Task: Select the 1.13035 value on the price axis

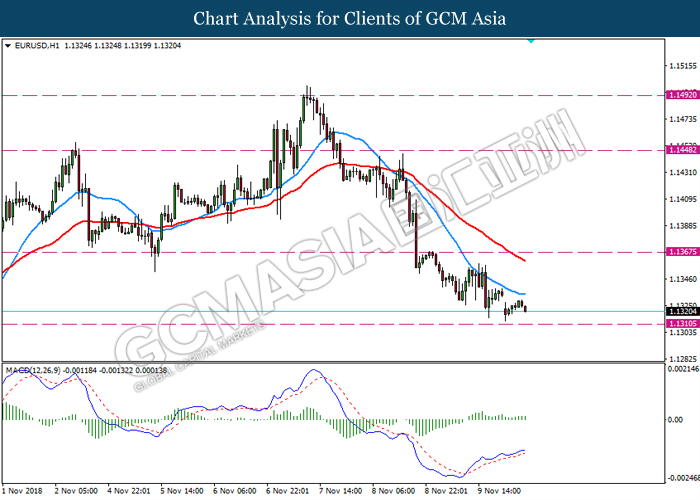Action: 683,333
